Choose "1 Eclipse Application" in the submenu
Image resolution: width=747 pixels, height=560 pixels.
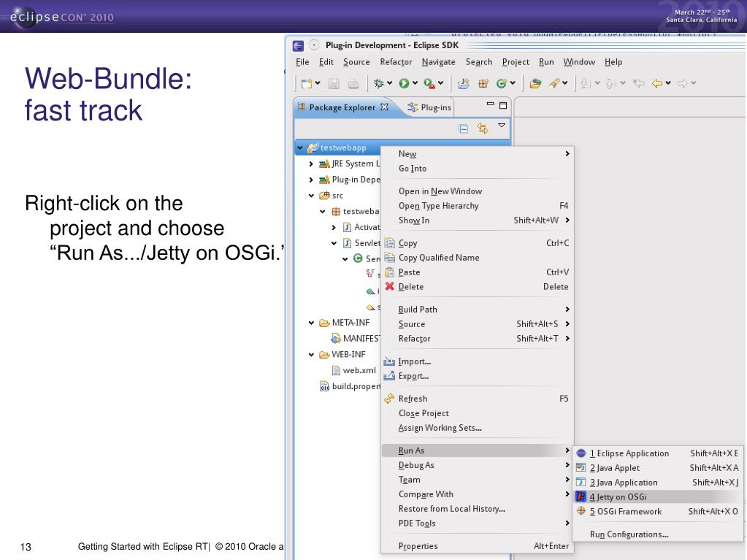tap(657, 453)
